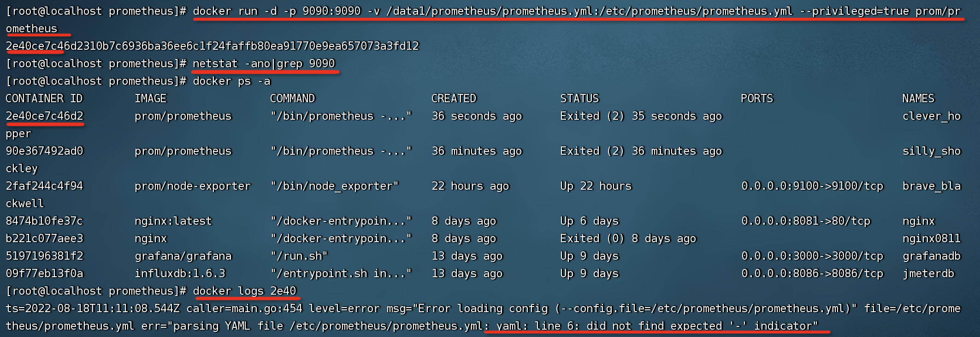Click port mapping 0.0.0.0:8081->80/tcp
This screenshot has height=337, width=980.
[806, 221]
